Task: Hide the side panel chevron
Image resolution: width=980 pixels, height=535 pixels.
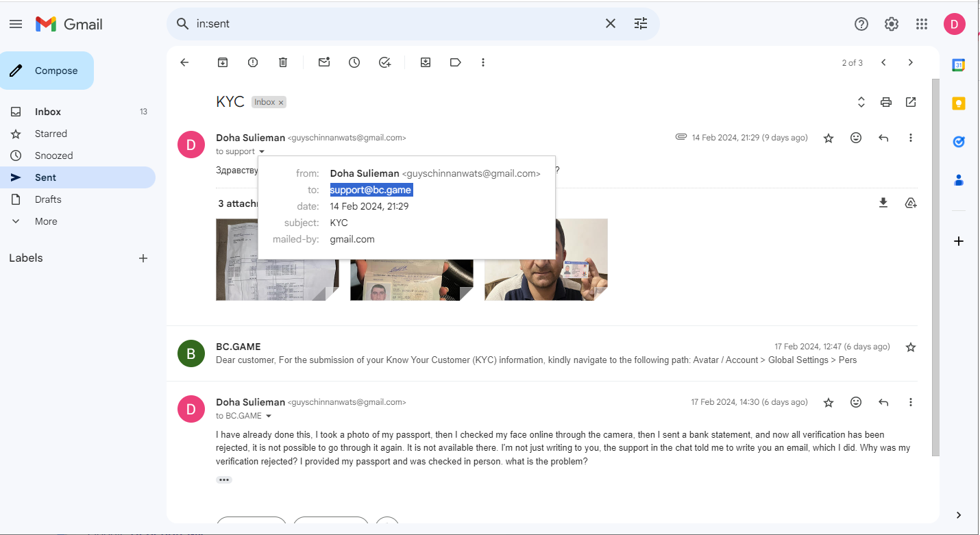Action: [x=959, y=515]
